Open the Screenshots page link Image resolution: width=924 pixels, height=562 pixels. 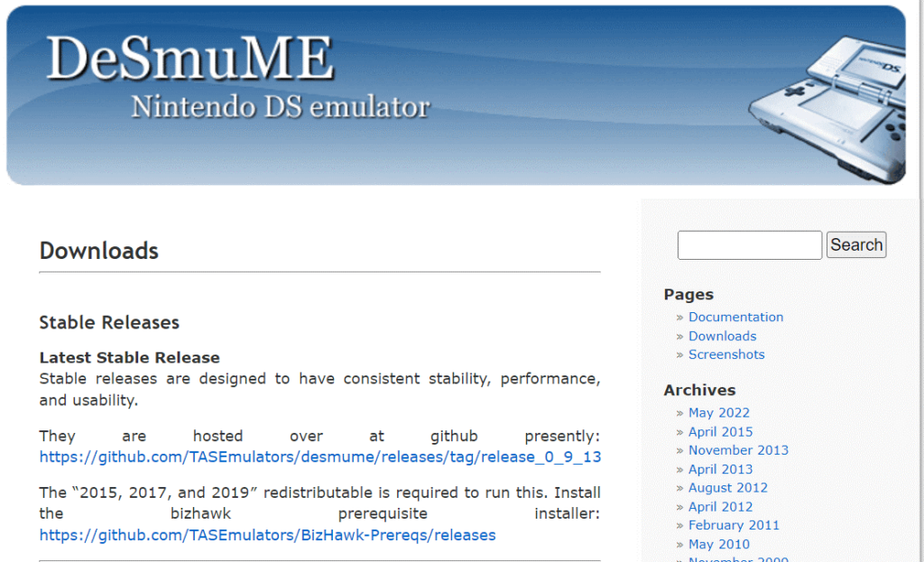coord(726,355)
